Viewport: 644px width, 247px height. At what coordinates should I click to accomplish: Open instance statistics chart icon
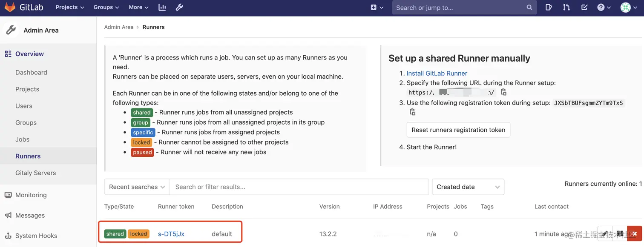(162, 7)
